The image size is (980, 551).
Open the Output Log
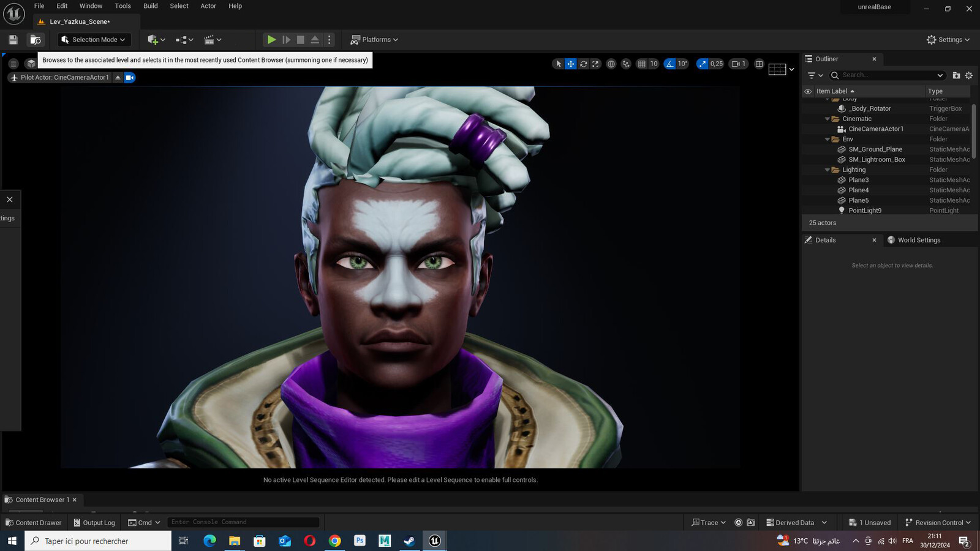(94, 523)
